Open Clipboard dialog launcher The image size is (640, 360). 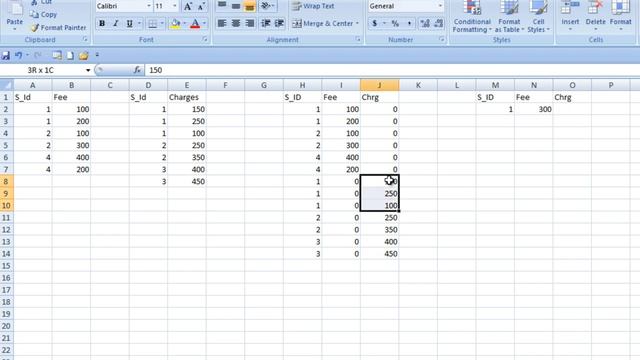[85, 39]
